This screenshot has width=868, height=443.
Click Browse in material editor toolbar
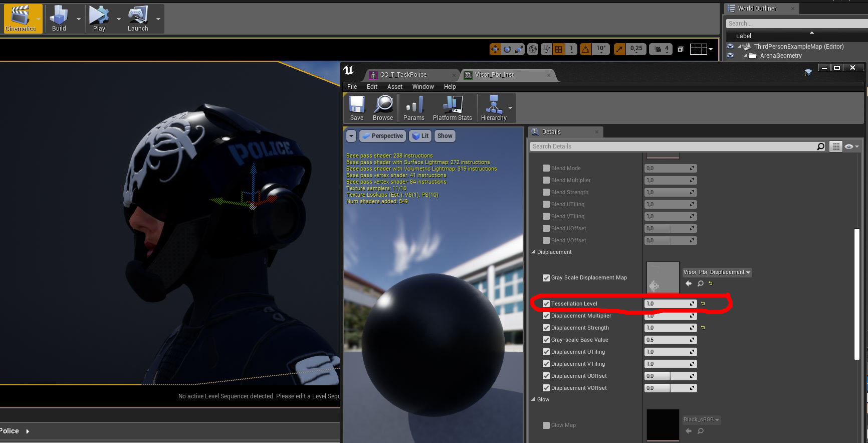pos(383,108)
